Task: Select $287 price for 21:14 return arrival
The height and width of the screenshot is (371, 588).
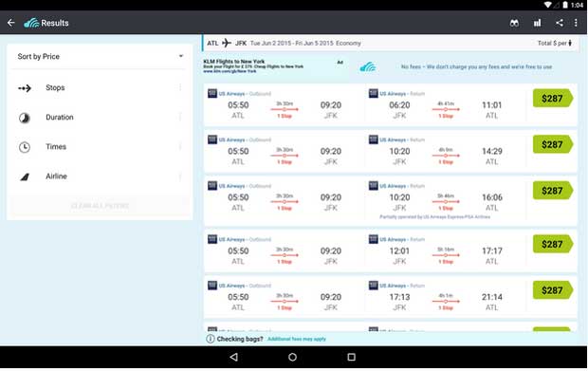Action: point(553,290)
